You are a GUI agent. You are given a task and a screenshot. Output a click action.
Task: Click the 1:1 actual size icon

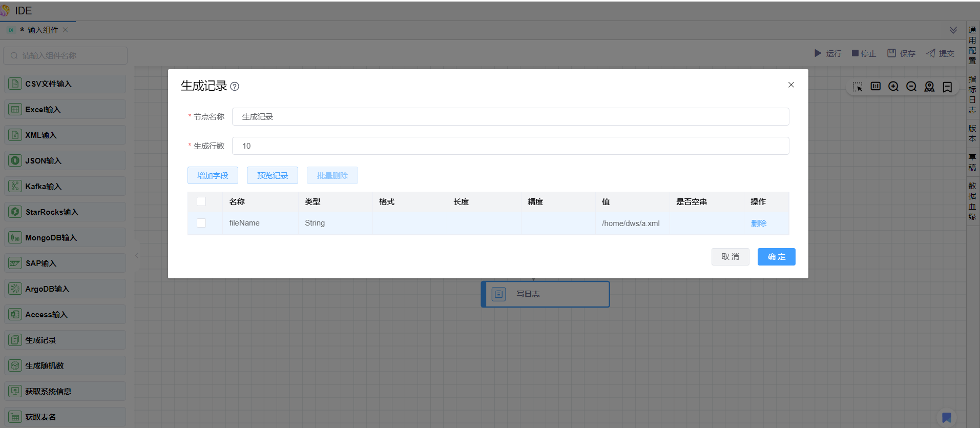pyautogui.click(x=875, y=86)
